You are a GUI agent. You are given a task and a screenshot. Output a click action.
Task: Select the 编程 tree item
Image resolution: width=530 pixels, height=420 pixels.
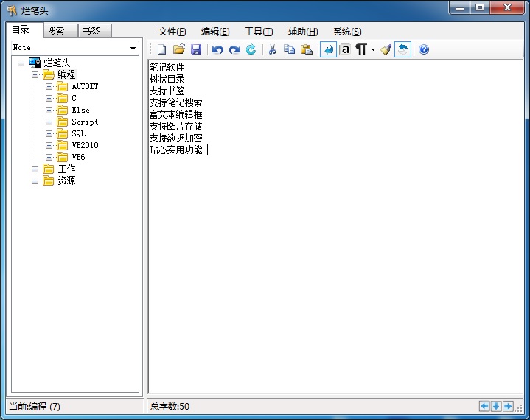point(66,74)
